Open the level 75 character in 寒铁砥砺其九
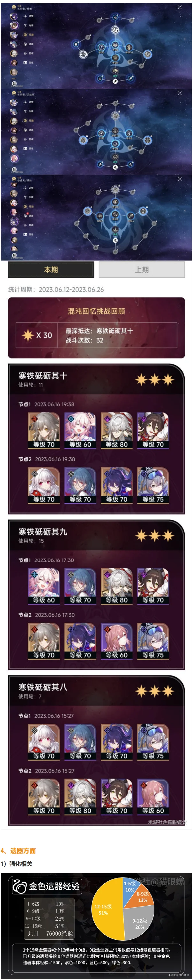Screen dimensions: 192x980 click(x=153, y=641)
